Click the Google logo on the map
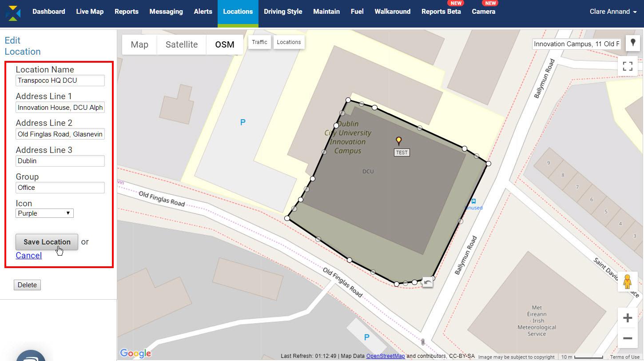The height and width of the screenshot is (361, 644). (135, 353)
